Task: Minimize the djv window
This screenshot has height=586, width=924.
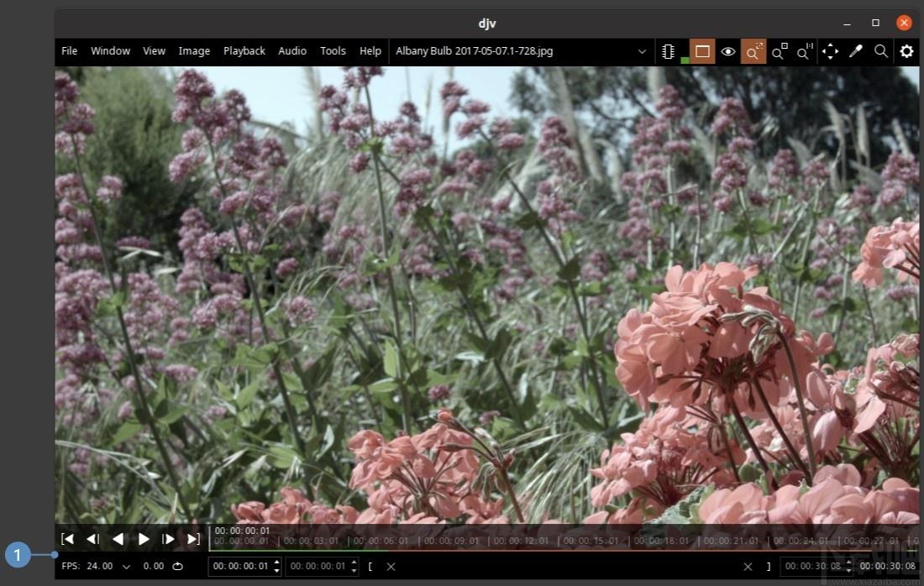Action: pyautogui.click(x=847, y=23)
